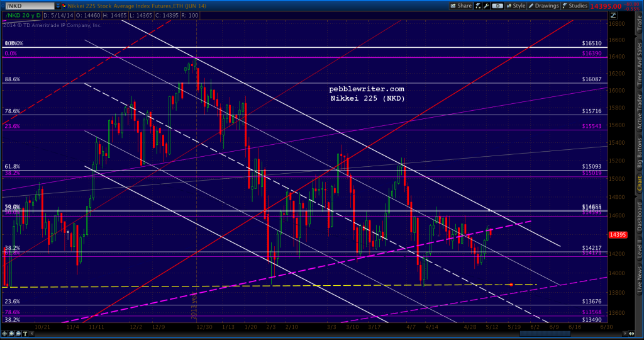Viewport: 644px width, 340px height.
Task: Click the $16087 level label
Action: click(x=592, y=79)
